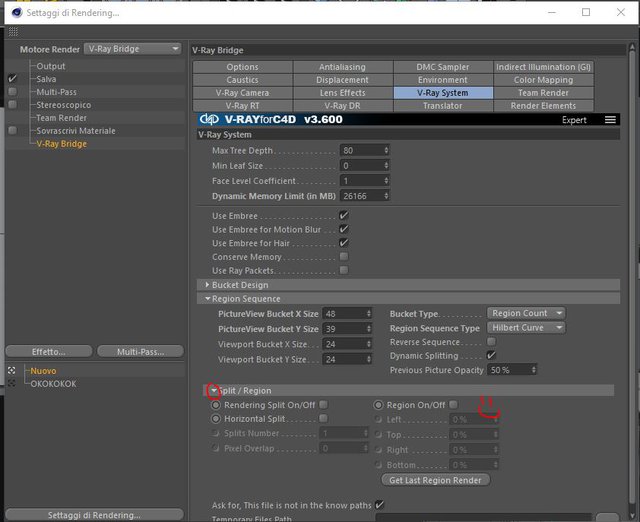Open the V-Ray hamburger menu icon
Viewport: 640px width, 522px height.
(x=610, y=120)
